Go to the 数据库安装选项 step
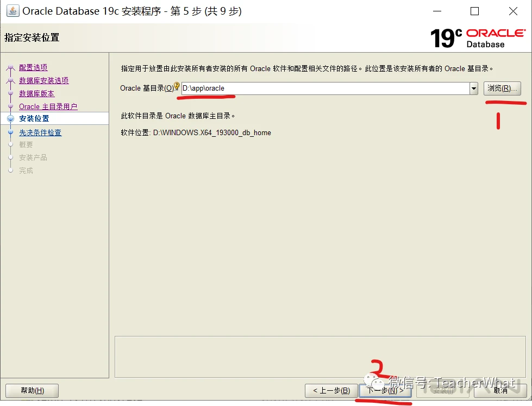532x406 pixels. (44, 81)
